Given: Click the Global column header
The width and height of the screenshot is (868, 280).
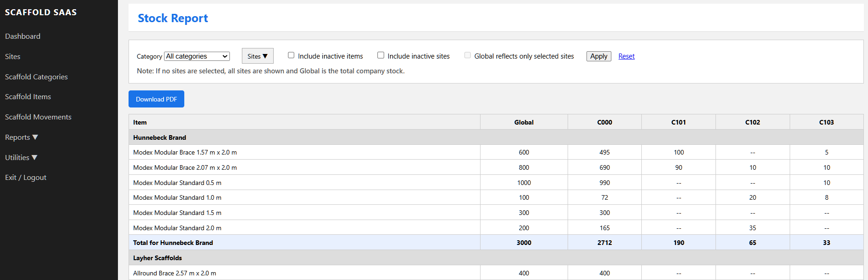Looking at the screenshot, I should 524,122.
